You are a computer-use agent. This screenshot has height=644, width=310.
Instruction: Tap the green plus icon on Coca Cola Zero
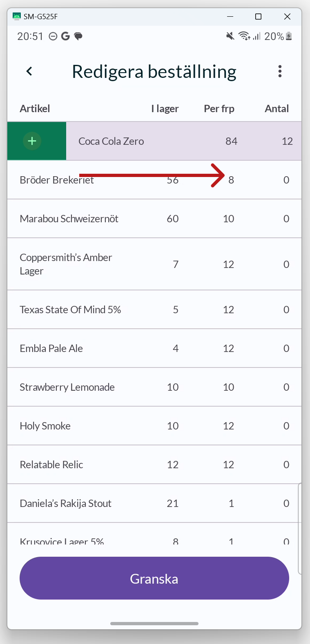pos(32,141)
